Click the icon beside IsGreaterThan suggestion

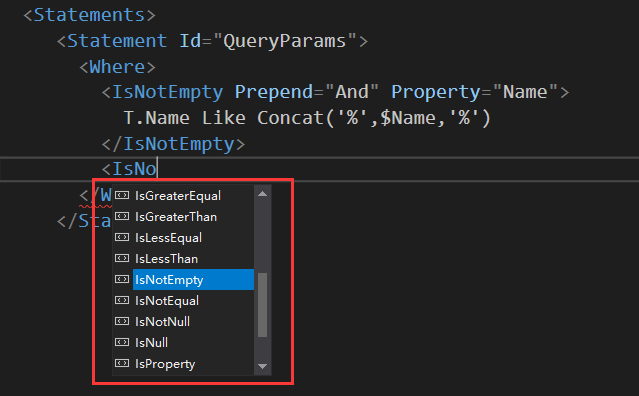(122, 216)
